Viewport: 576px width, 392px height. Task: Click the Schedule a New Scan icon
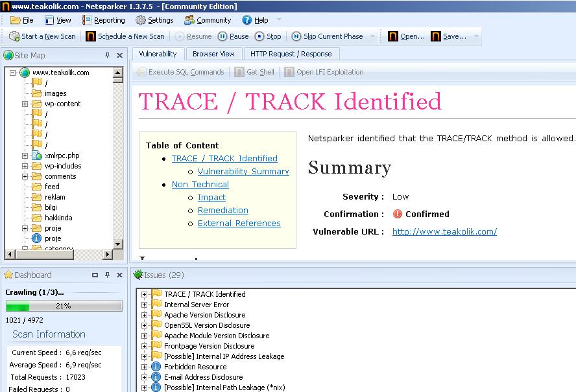click(x=90, y=36)
